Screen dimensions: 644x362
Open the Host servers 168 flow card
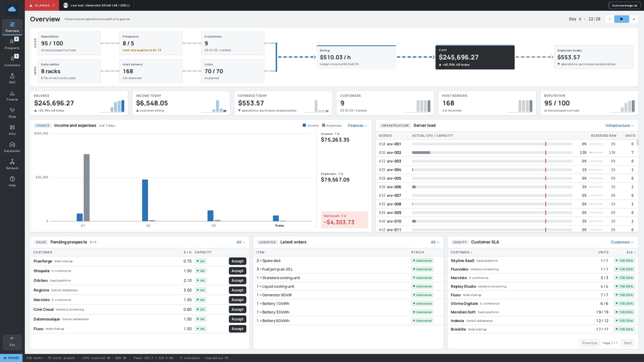pyautogui.click(x=151, y=71)
